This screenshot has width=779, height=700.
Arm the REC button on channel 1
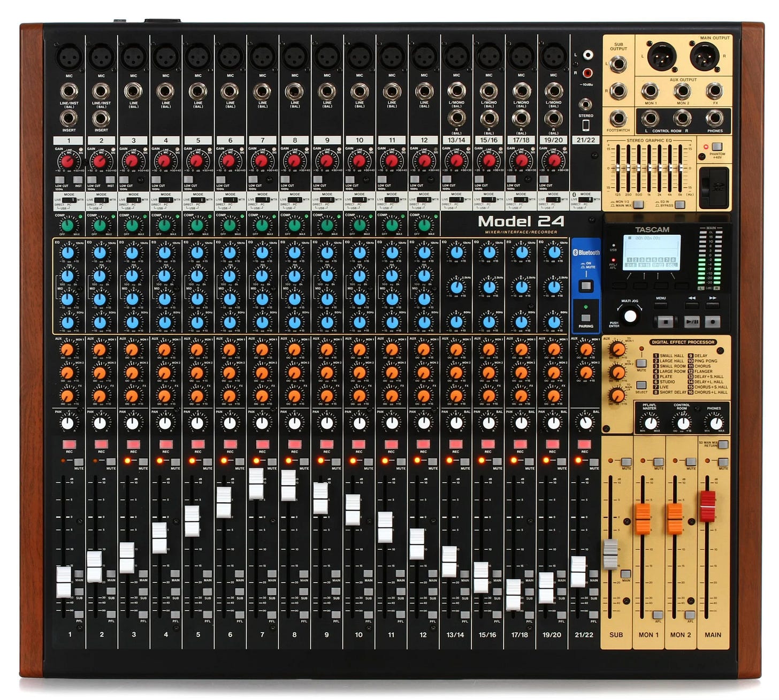tap(69, 444)
